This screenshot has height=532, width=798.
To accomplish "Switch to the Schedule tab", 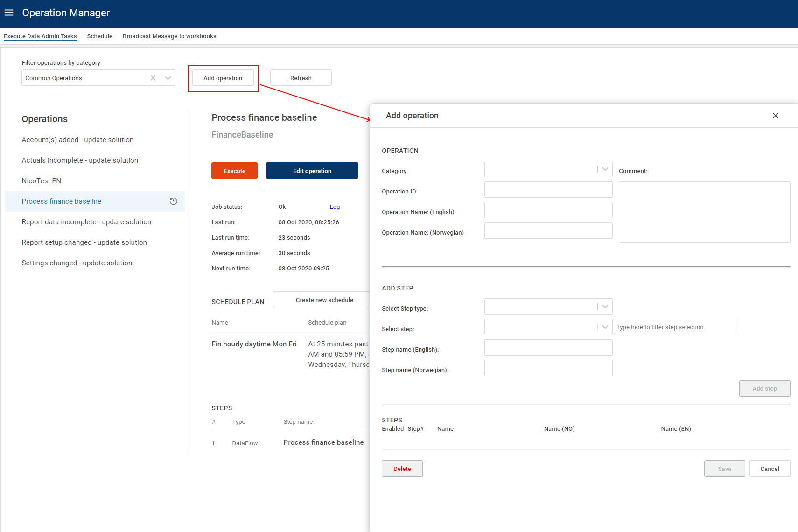I will coord(99,36).
